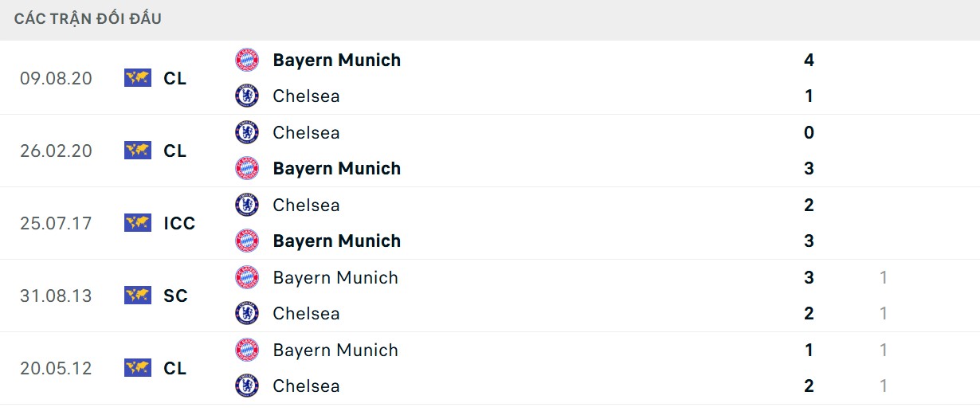This screenshot has width=980, height=419.
Task: Click Chelsea crest in 09.08.20 match
Action: tap(247, 96)
